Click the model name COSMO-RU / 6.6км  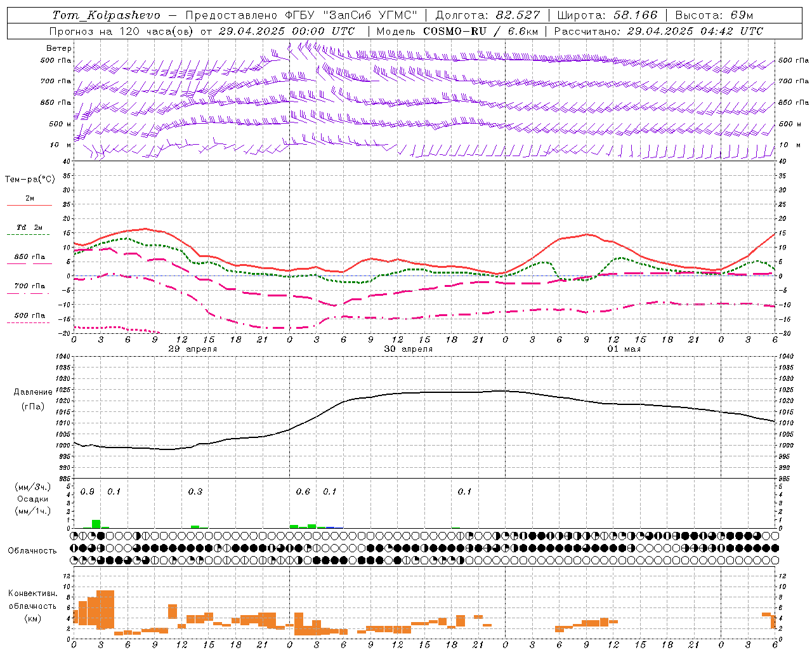(481, 31)
